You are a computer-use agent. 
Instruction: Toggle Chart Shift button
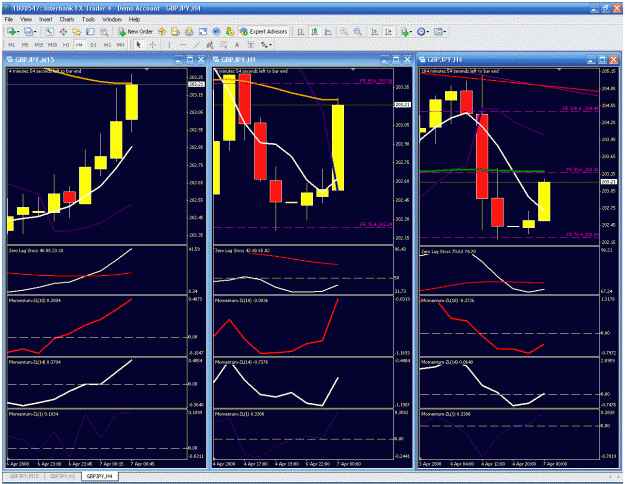tap(388, 31)
